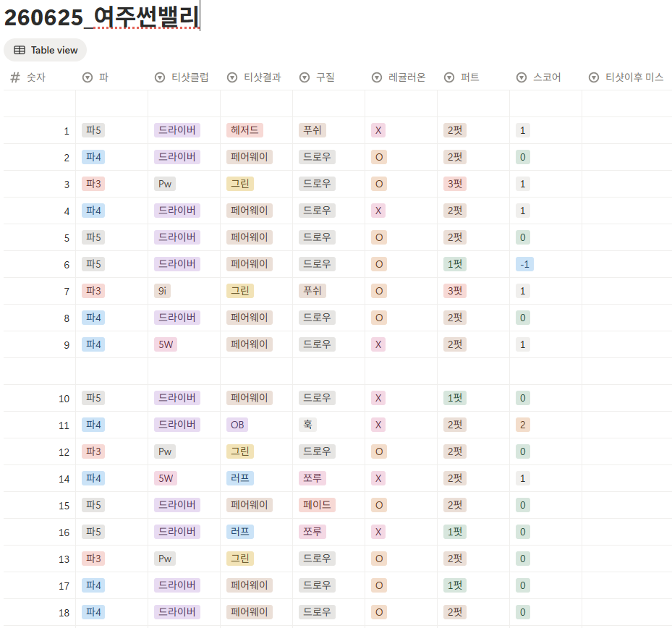672x628 pixels.
Task: Click the 드로우 tag in row 8
Action: click(317, 318)
